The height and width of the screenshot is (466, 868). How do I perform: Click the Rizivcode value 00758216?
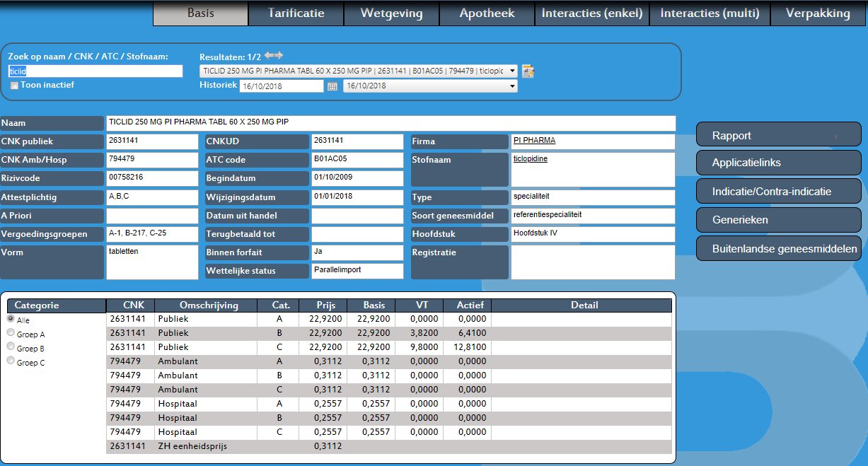click(x=152, y=178)
